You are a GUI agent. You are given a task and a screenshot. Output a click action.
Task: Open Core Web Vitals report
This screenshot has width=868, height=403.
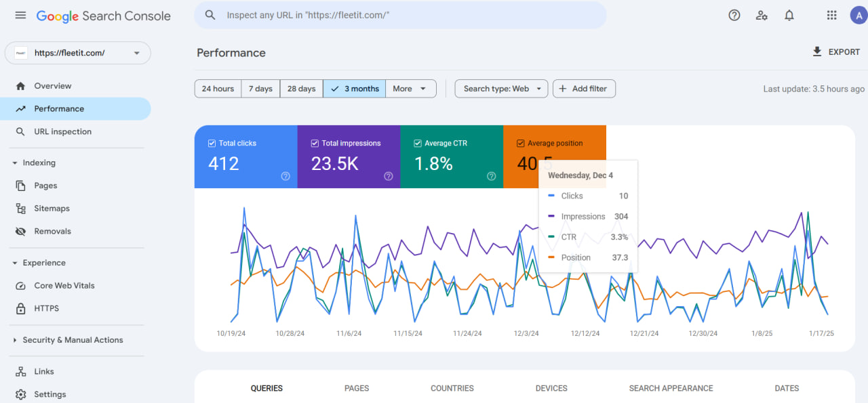(75, 286)
